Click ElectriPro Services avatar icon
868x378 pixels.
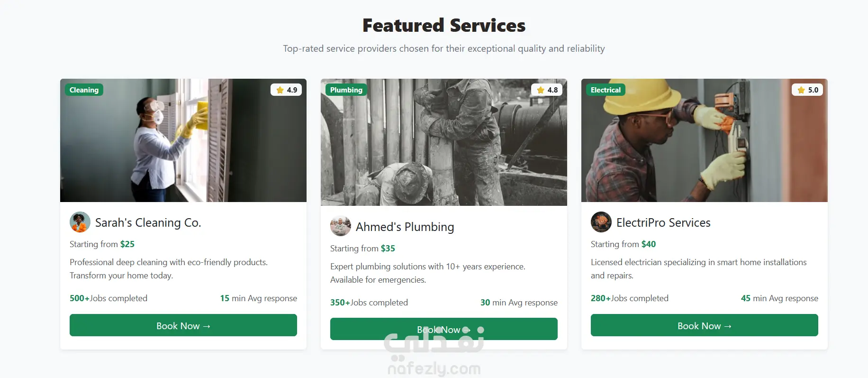[601, 222]
